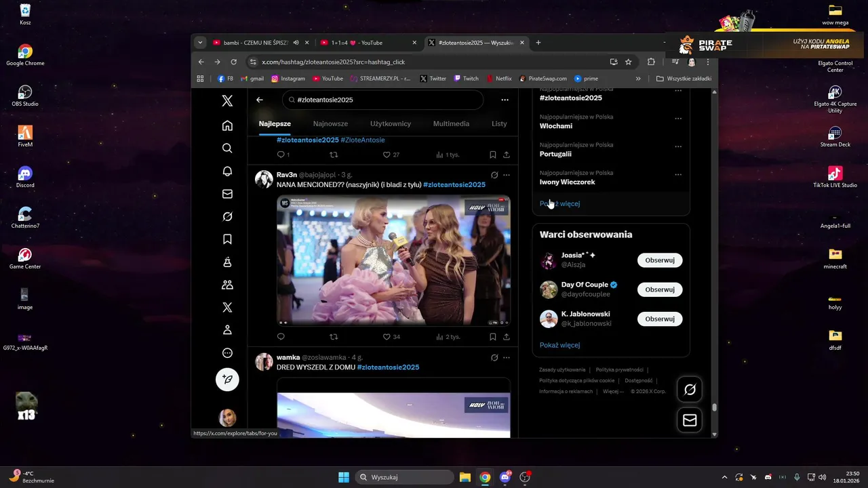Open Chrome tab search dropdown arrow

200,43
